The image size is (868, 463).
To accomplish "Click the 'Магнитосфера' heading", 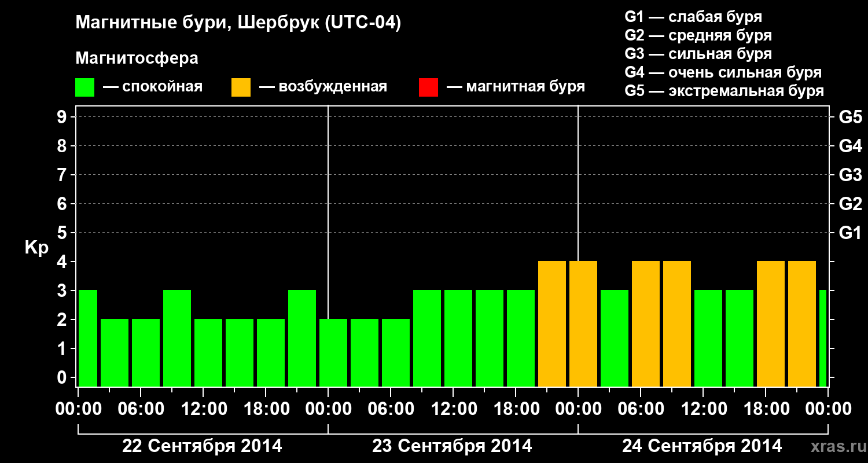I will point(137,58).
